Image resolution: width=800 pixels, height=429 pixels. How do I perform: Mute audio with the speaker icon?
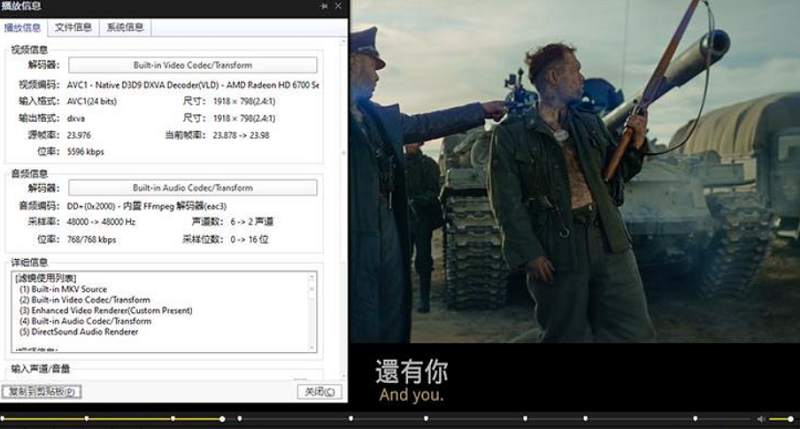760,418
